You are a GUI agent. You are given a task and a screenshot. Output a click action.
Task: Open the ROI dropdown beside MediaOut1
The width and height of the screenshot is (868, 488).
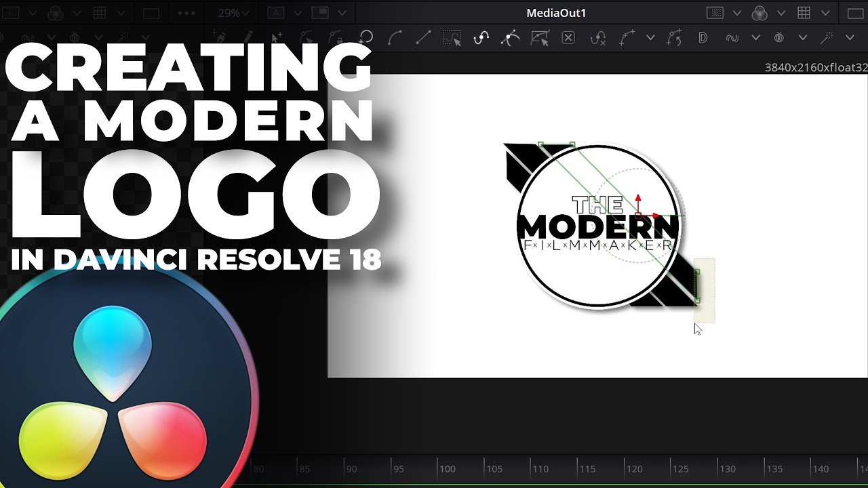(737, 13)
